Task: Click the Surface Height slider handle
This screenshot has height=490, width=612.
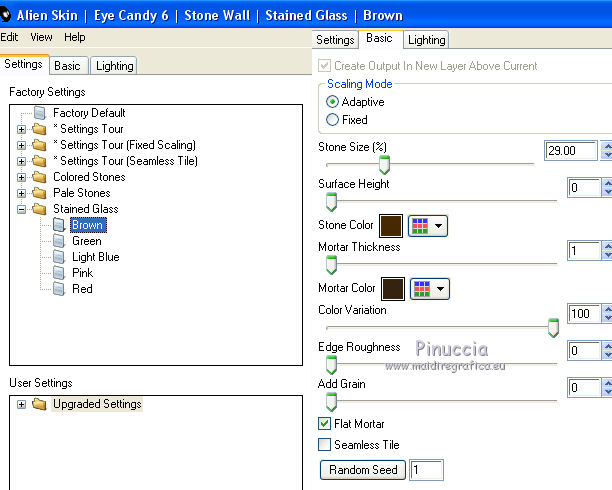Action: (x=331, y=202)
